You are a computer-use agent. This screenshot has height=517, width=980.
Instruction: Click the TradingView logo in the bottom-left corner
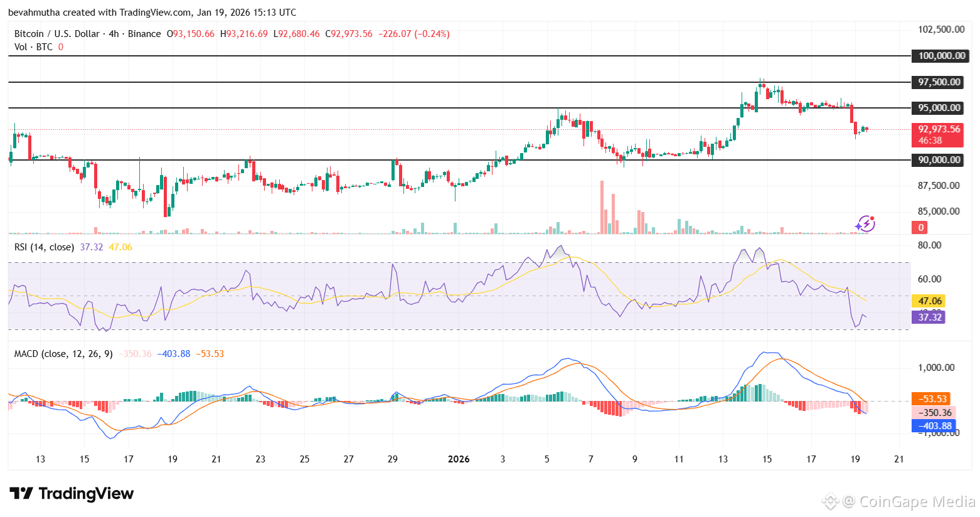tap(71, 494)
